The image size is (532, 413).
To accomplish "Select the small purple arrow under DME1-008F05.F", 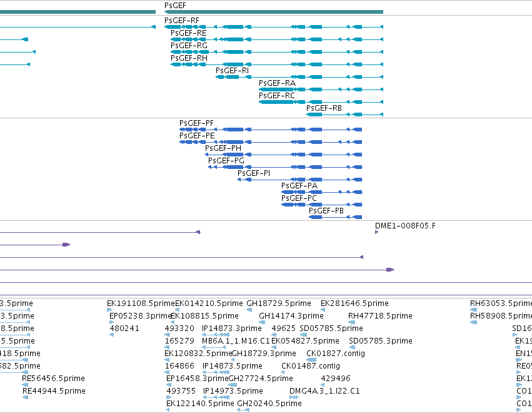I will (x=376, y=232).
